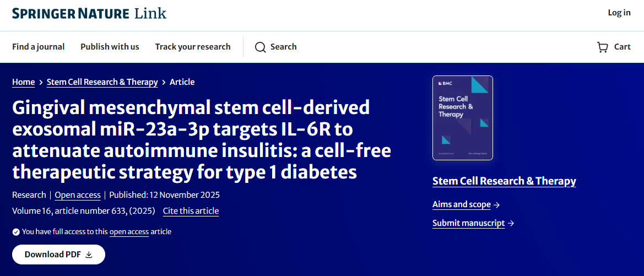Screen dimensions: 644x276
Task: Go to Track your research
Action: (193, 47)
